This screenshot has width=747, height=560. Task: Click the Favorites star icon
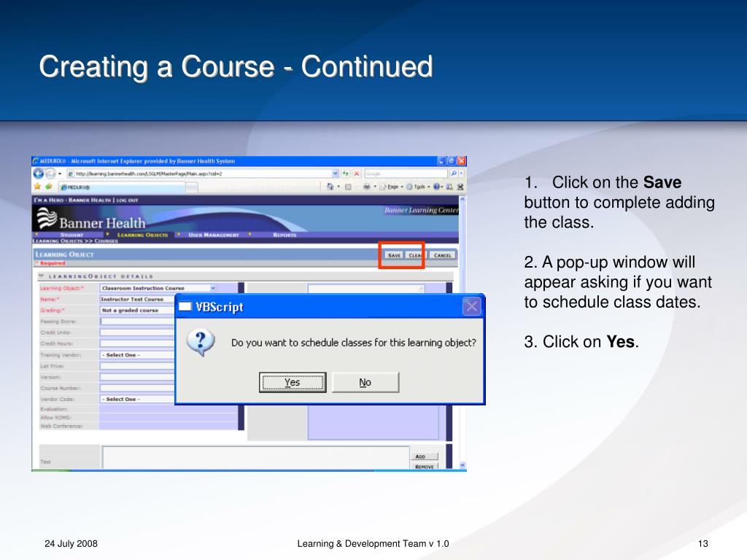(x=38, y=187)
